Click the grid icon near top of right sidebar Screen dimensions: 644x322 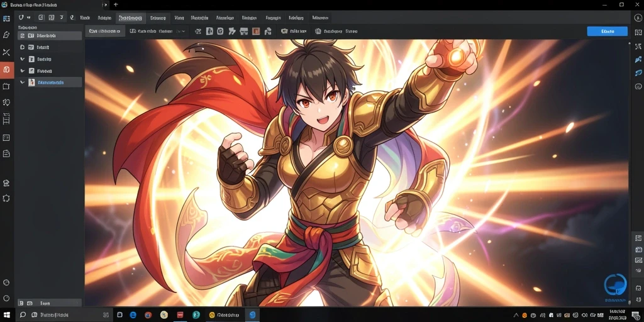pyautogui.click(x=638, y=33)
